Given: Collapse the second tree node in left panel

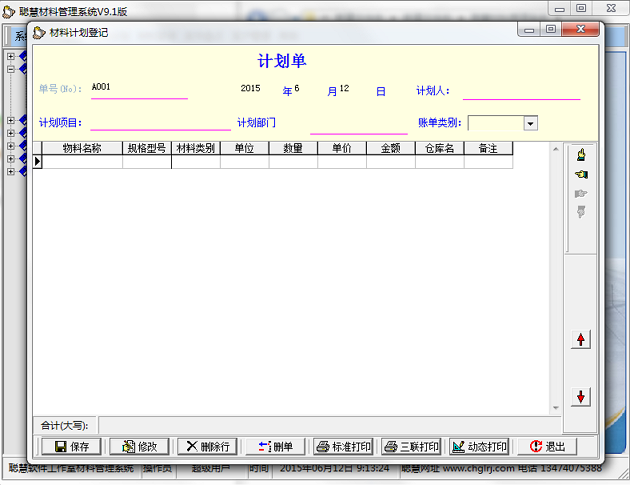Looking at the screenshot, I should 11,70.
